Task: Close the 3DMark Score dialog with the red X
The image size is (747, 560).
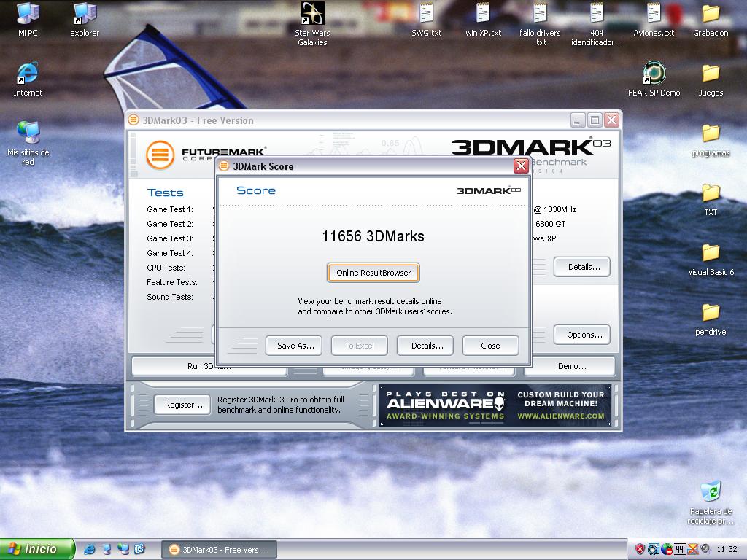Action: [x=521, y=166]
